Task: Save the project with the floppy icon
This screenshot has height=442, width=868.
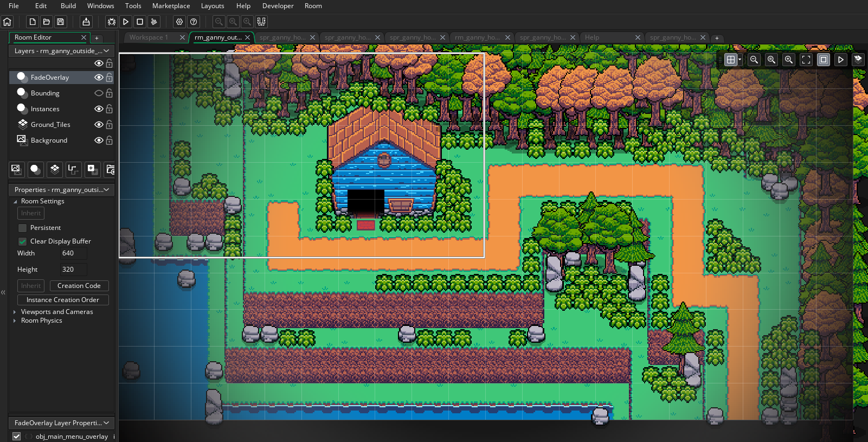Action: click(x=61, y=22)
